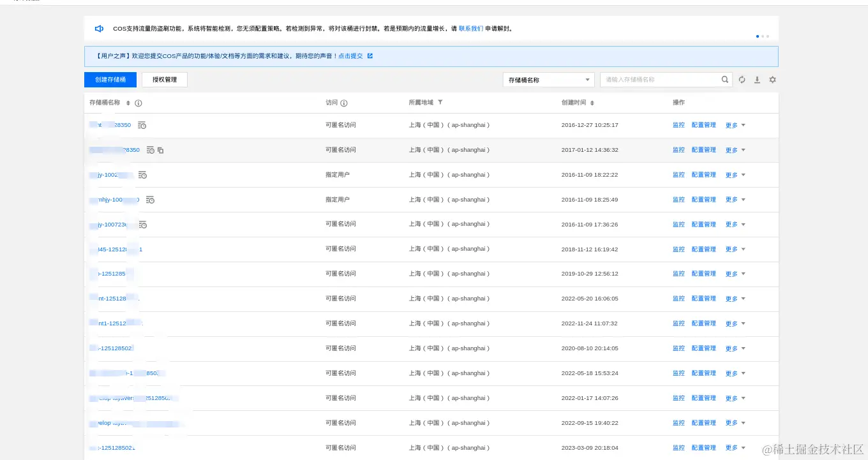Open 配置管理 for the 2016-11-09 17:36:26 row
This screenshot has height=460, width=868.
click(704, 225)
